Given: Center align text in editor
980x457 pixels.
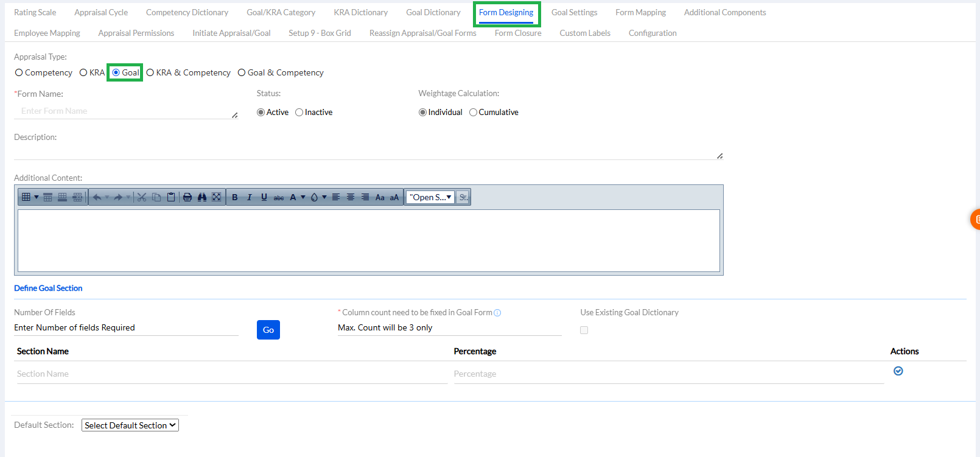Looking at the screenshot, I should point(351,197).
